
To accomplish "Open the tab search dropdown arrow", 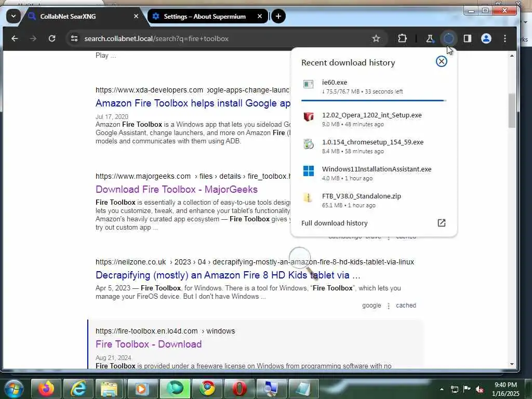I will coord(13,16).
